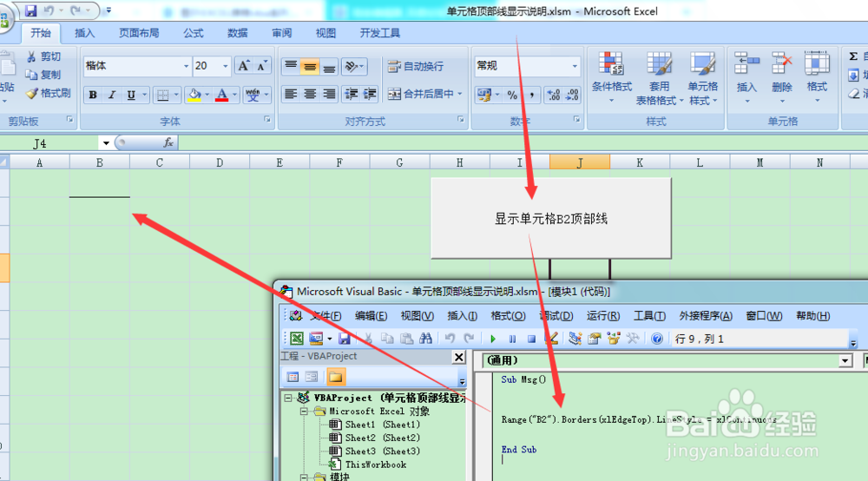The height and width of the screenshot is (481, 868).
Task: Open 运行(R) menu in VBA editor
Action: point(603,316)
